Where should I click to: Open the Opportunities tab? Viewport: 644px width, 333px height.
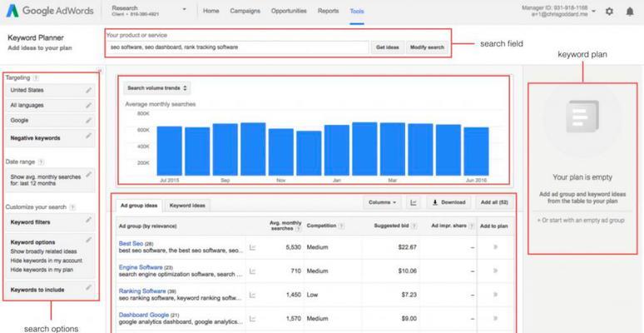click(289, 11)
